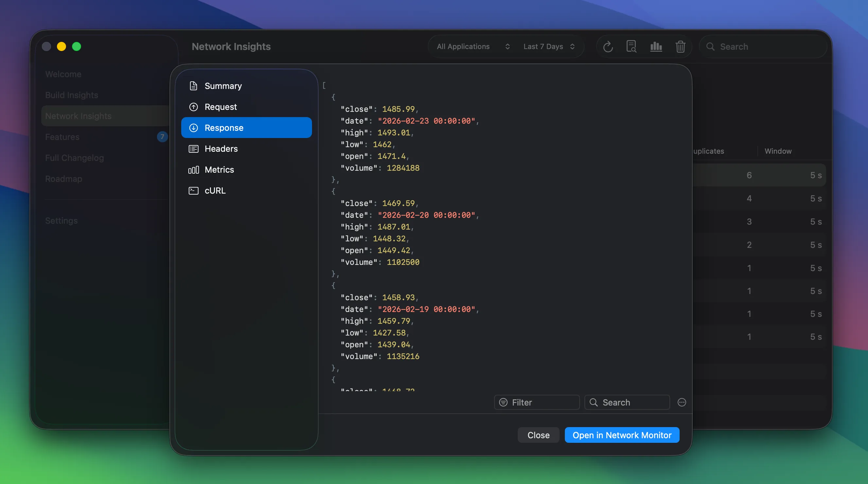Open the request inspector icon in toolbar
Image resolution: width=868 pixels, height=484 pixels.
632,46
